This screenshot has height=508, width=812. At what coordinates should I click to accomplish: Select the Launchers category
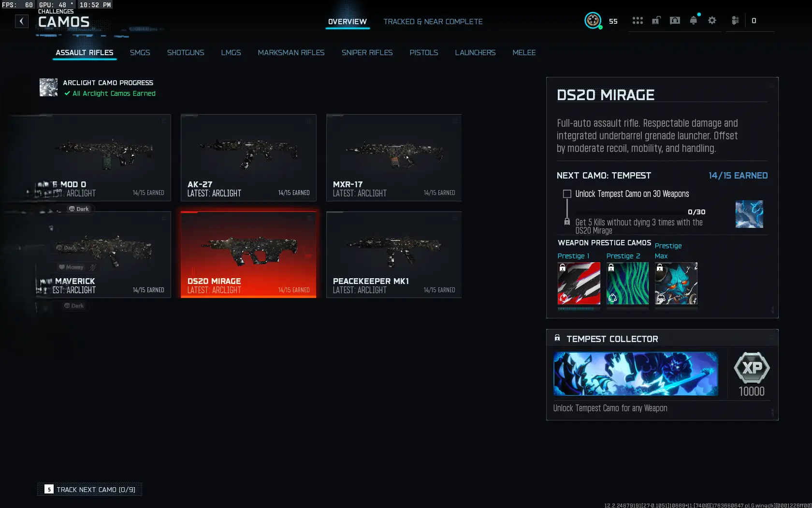pyautogui.click(x=476, y=53)
